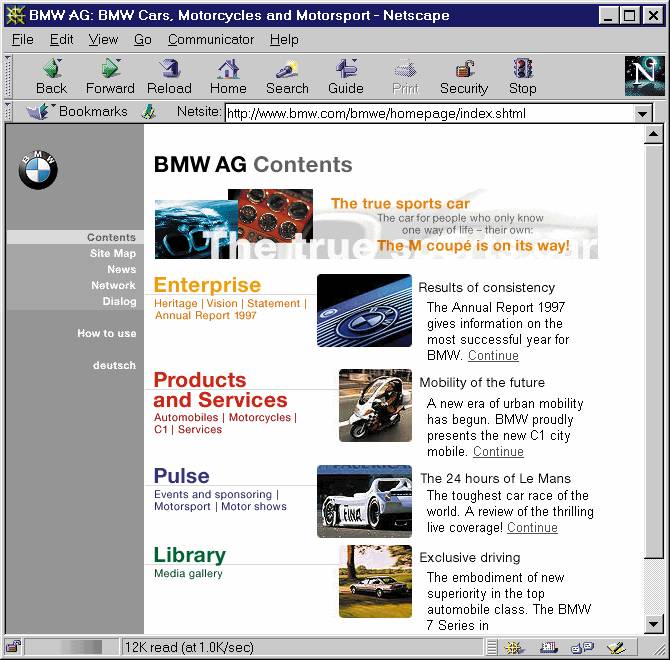Open Mailbox from component bar icon

[549, 648]
